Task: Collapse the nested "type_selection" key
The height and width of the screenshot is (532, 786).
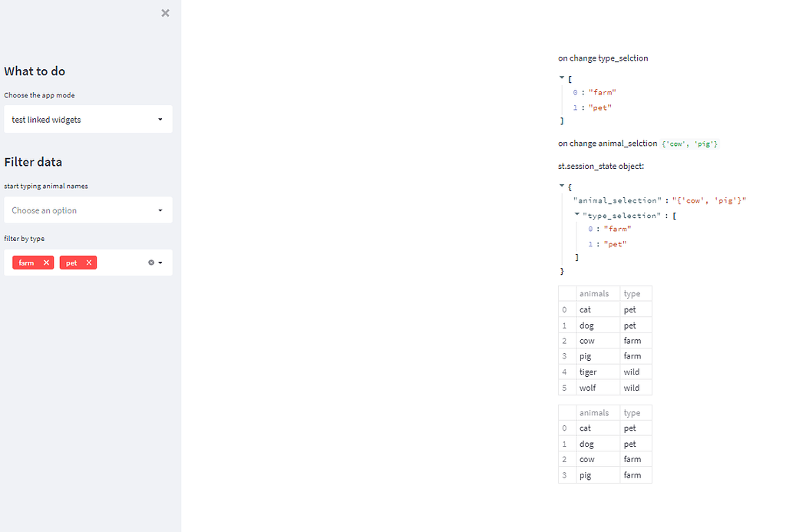Action: click(576, 214)
